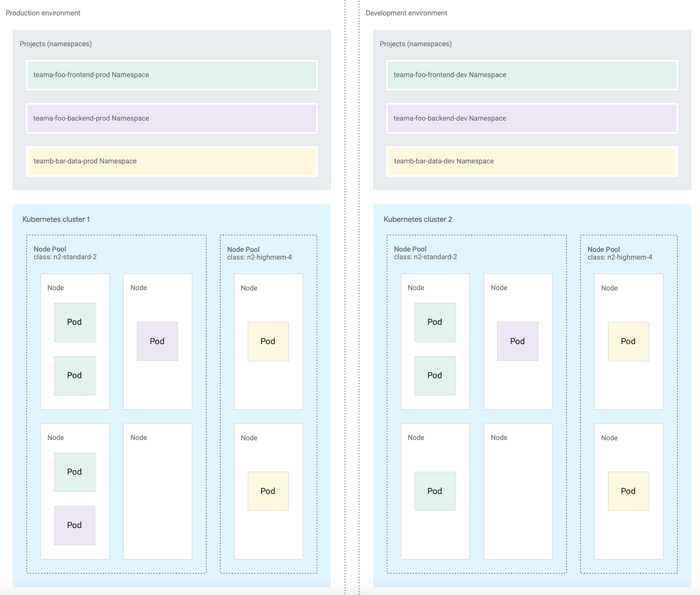Click the teama-foo-backend-prod Namespace box
Image resolution: width=700 pixels, height=595 pixels.
pyautogui.click(x=171, y=118)
